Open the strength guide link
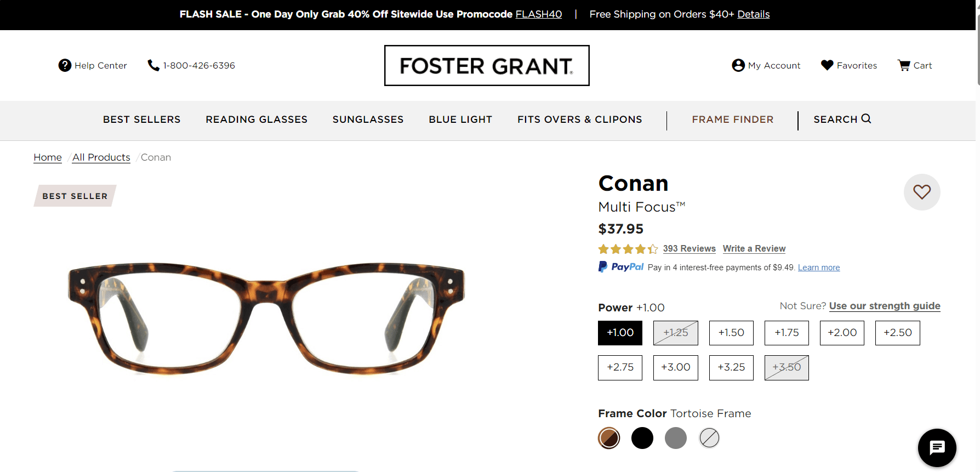Image resolution: width=980 pixels, height=472 pixels. click(x=884, y=306)
